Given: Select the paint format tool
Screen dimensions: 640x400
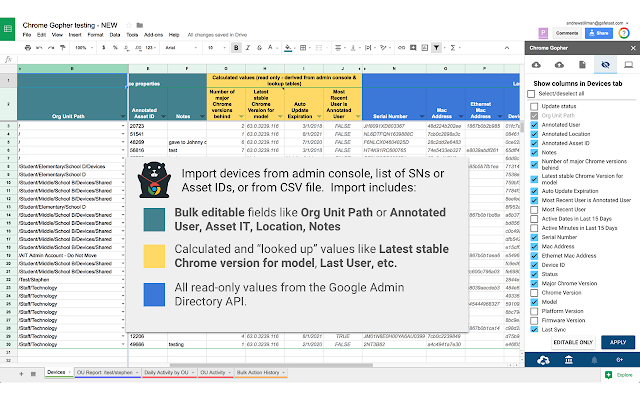Looking at the screenshot, I should coord(62,48).
